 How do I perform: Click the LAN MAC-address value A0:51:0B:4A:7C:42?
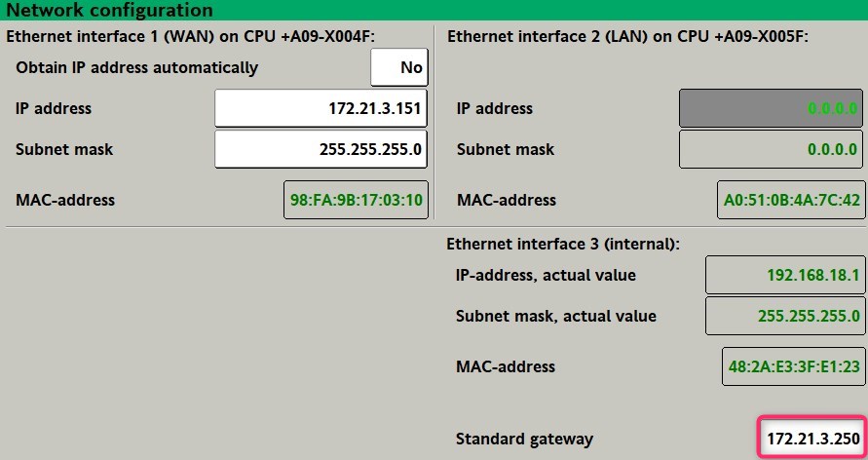(790, 200)
